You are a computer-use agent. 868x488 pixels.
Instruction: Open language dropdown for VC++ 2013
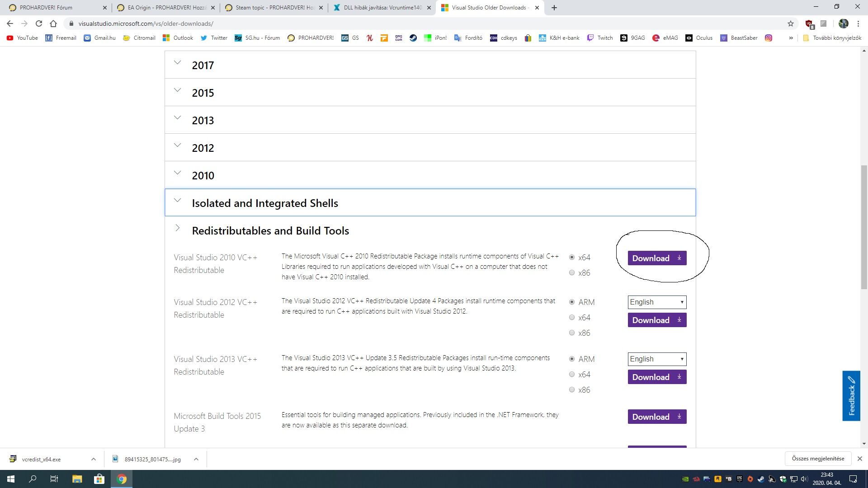click(657, 359)
